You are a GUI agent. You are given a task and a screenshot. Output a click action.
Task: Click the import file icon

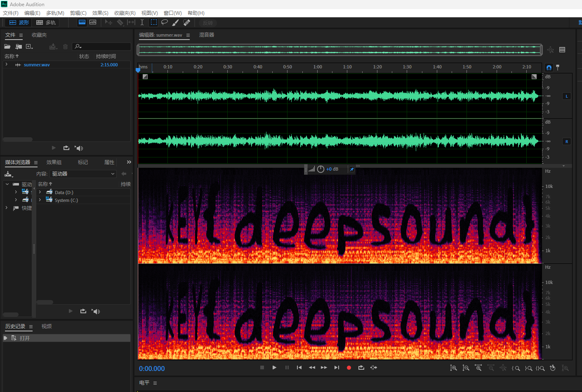pos(19,47)
